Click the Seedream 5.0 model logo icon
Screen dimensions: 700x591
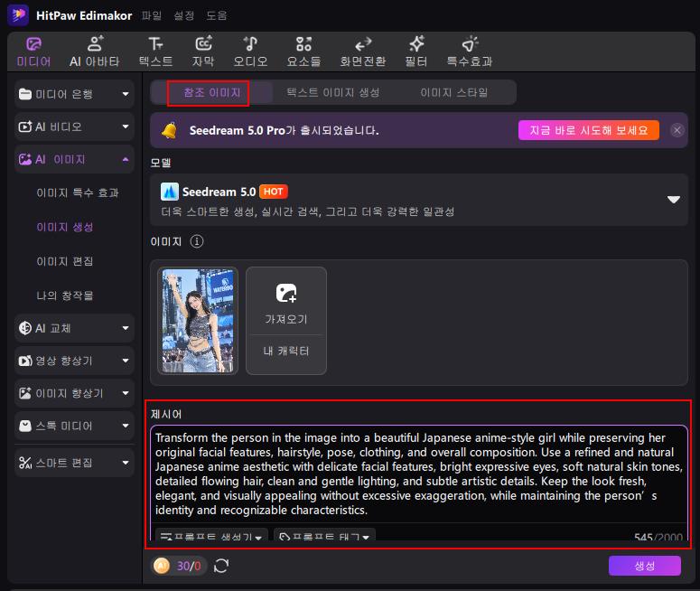170,192
